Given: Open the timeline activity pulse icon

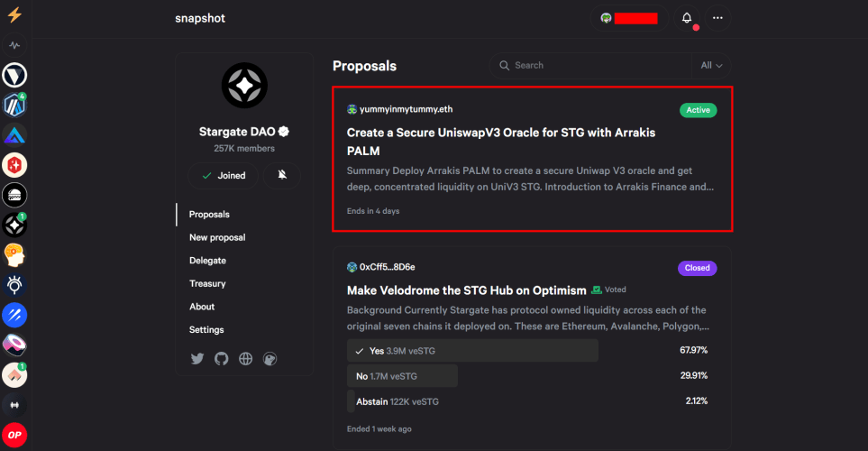Looking at the screenshot, I should [14, 45].
